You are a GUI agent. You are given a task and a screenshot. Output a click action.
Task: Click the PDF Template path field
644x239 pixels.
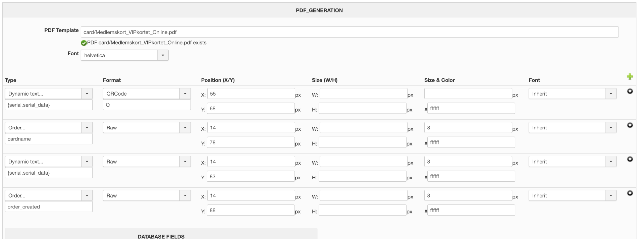click(350, 32)
